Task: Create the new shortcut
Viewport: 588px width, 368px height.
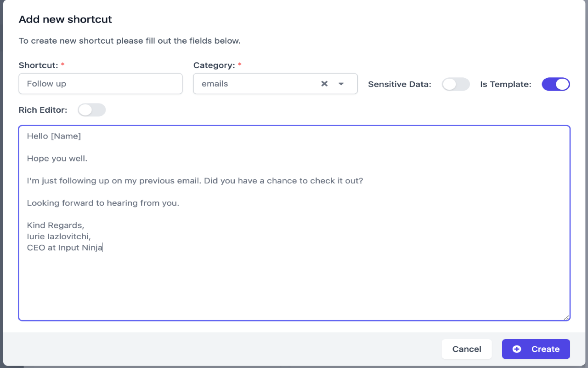Action: click(536, 349)
